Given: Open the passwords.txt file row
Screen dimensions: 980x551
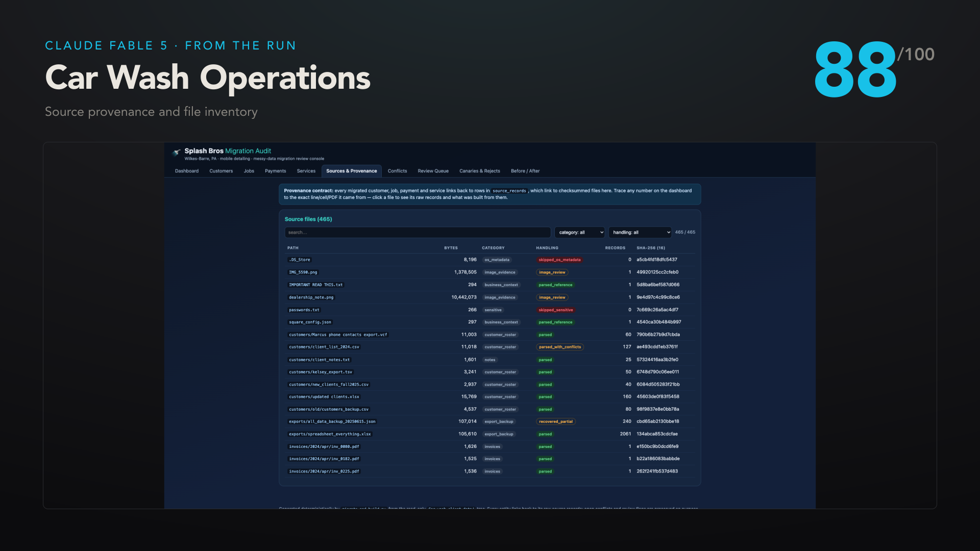Looking at the screenshot, I should pos(489,310).
